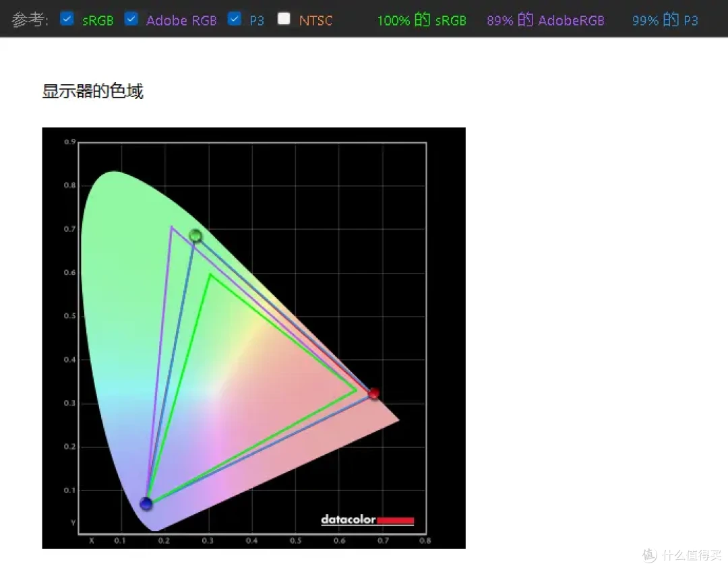Click the 99% 的 P3 result text
Image resolution: width=728 pixels, height=570 pixels.
tap(664, 20)
